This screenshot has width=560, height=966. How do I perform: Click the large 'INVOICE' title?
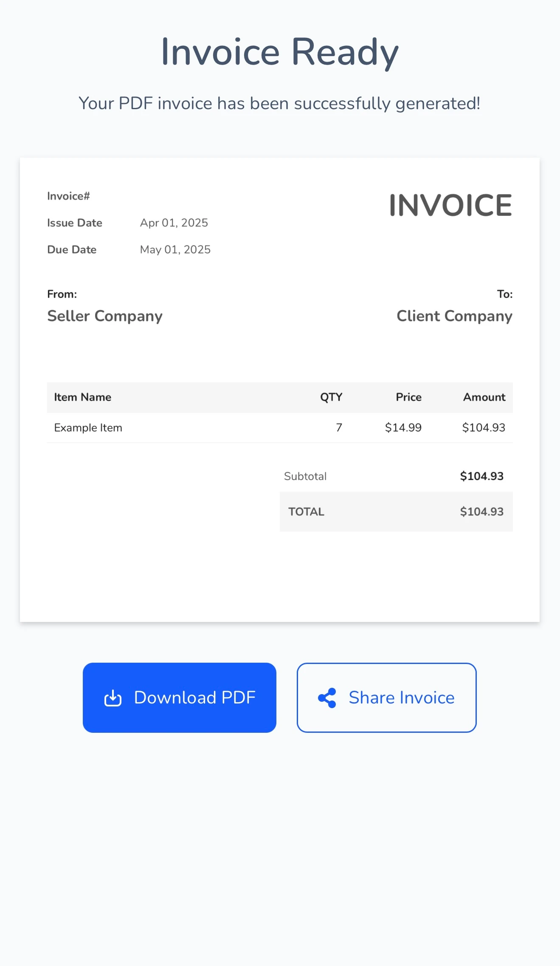pyautogui.click(x=450, y=205)
